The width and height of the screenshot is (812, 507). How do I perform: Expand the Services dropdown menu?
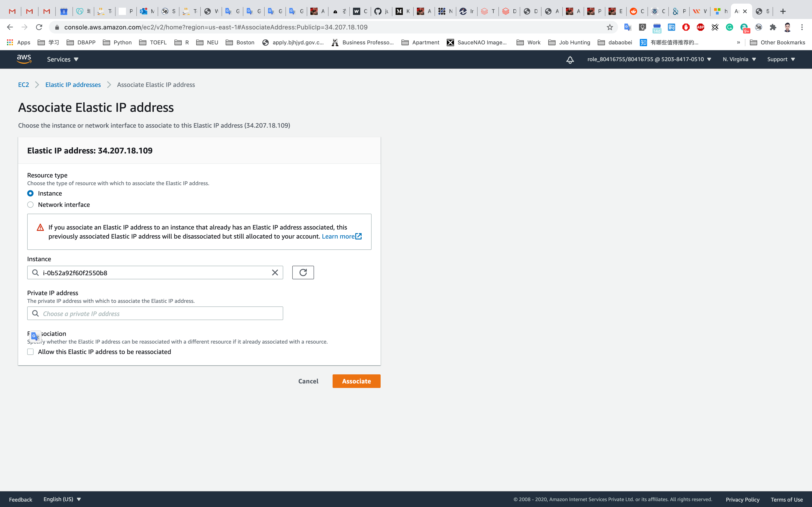pos(62,59)
